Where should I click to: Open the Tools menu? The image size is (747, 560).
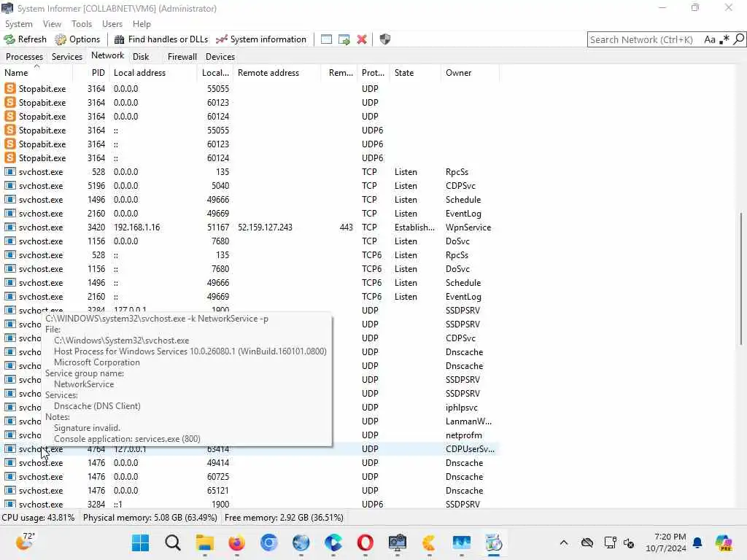tap(82, 24)
